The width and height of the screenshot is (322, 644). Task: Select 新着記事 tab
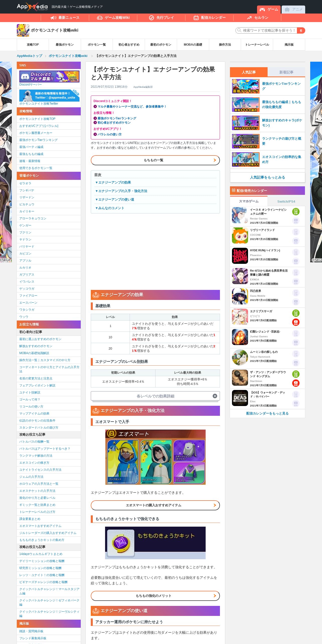(286, 72)
